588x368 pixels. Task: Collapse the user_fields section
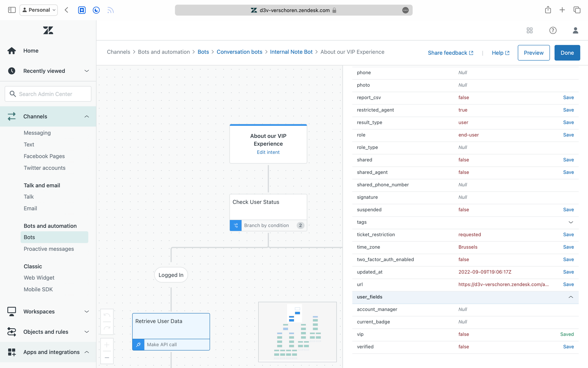[571, 297]
